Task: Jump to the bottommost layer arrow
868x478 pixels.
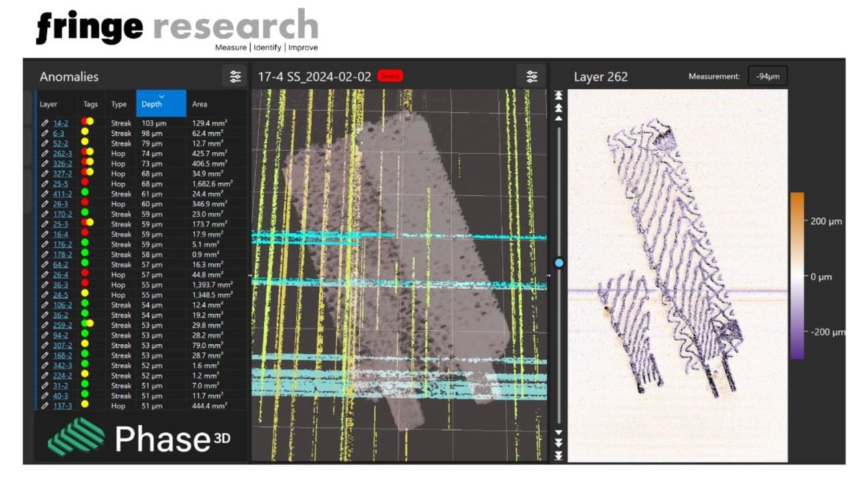Action: click(x=558, y=455)
